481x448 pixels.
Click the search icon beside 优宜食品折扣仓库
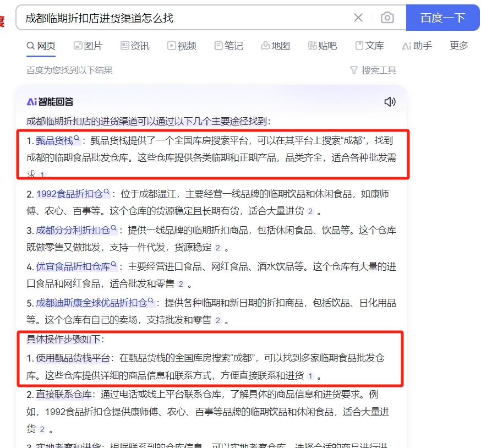113,265
